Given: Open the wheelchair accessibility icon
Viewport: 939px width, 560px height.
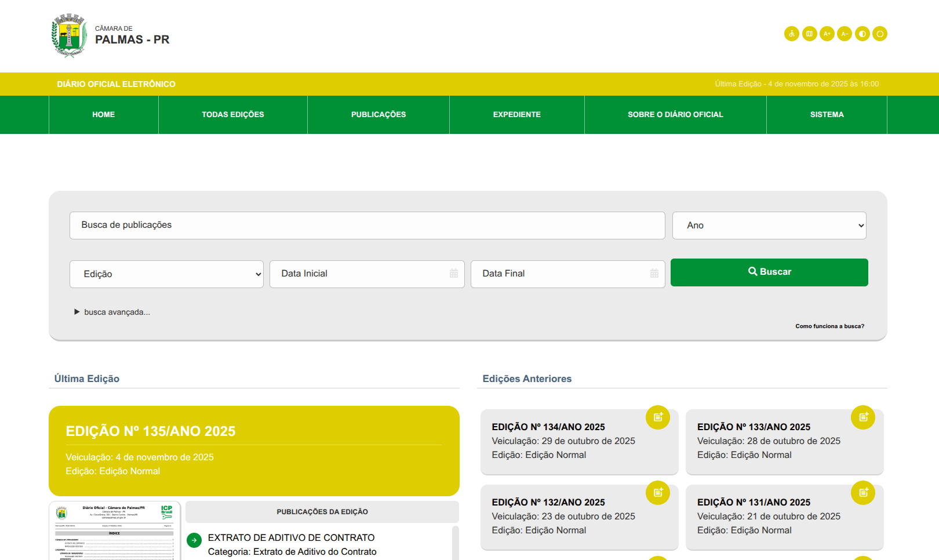Looking at the screenshot, I should pos(792,34).
